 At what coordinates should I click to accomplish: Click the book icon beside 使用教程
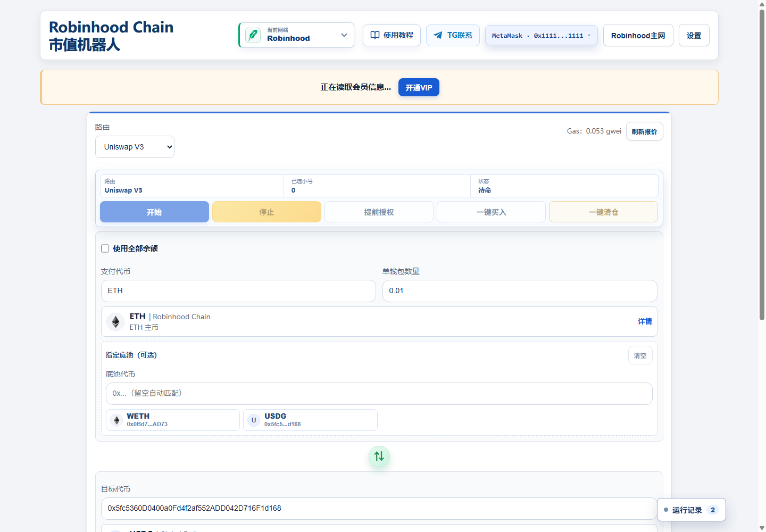point(375,35)
